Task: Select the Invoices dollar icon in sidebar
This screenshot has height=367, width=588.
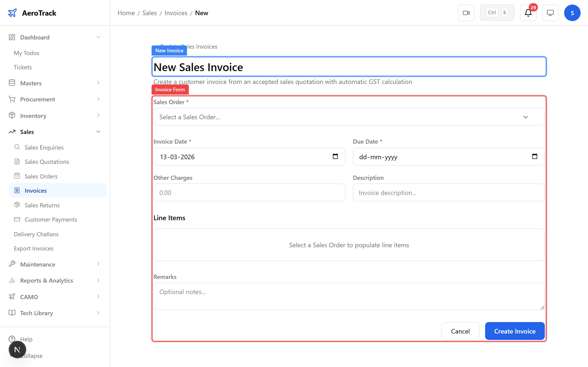Action: tap(17, 190)
